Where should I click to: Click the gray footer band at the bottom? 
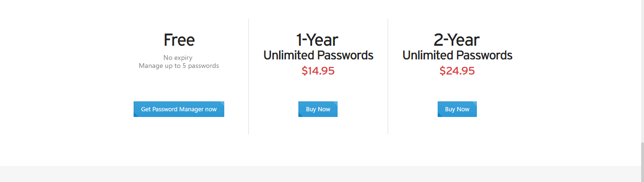point(320,174)
